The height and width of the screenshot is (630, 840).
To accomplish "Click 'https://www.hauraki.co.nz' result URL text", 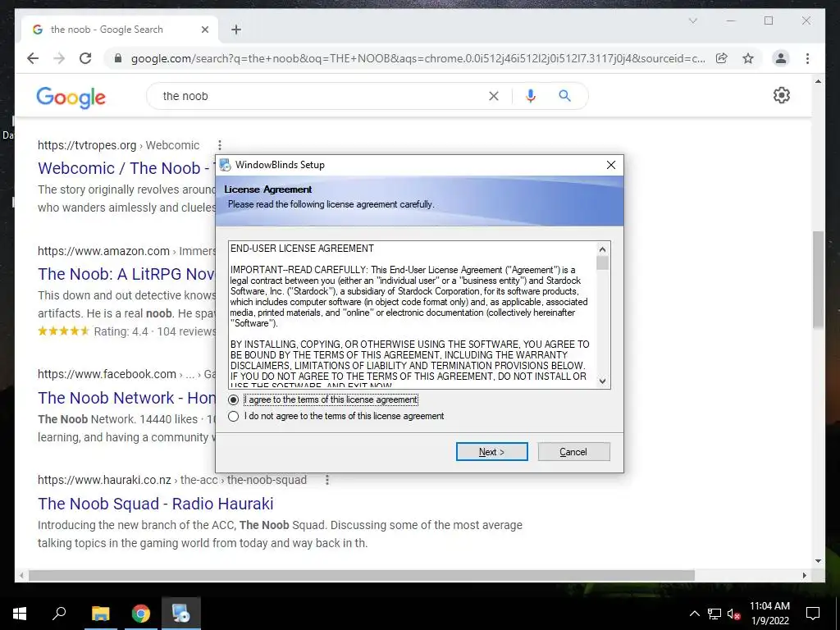I will [104, 480].
